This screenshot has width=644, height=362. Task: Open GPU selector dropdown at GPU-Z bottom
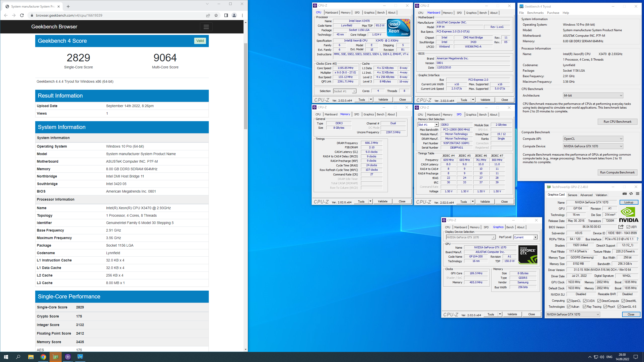(573, 314)
